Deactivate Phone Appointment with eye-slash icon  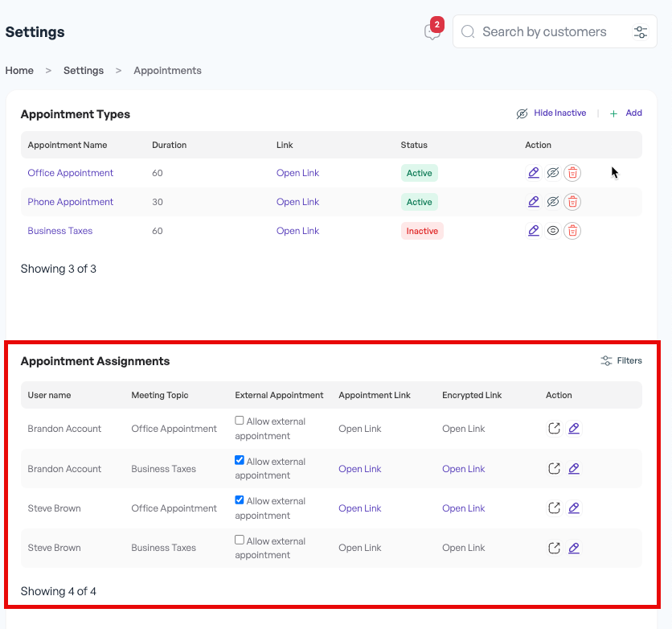pyautogui.click(x=553, y=202)
